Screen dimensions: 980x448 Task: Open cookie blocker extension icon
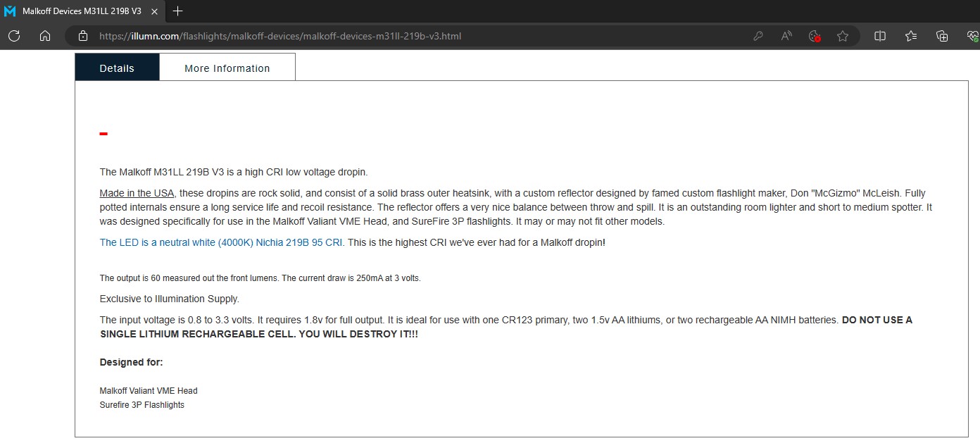point(815,36)
